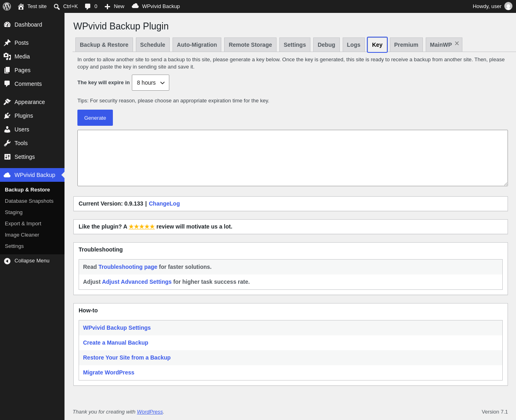Click the WPvivid cloud icon in admin bar

point(135,6)
